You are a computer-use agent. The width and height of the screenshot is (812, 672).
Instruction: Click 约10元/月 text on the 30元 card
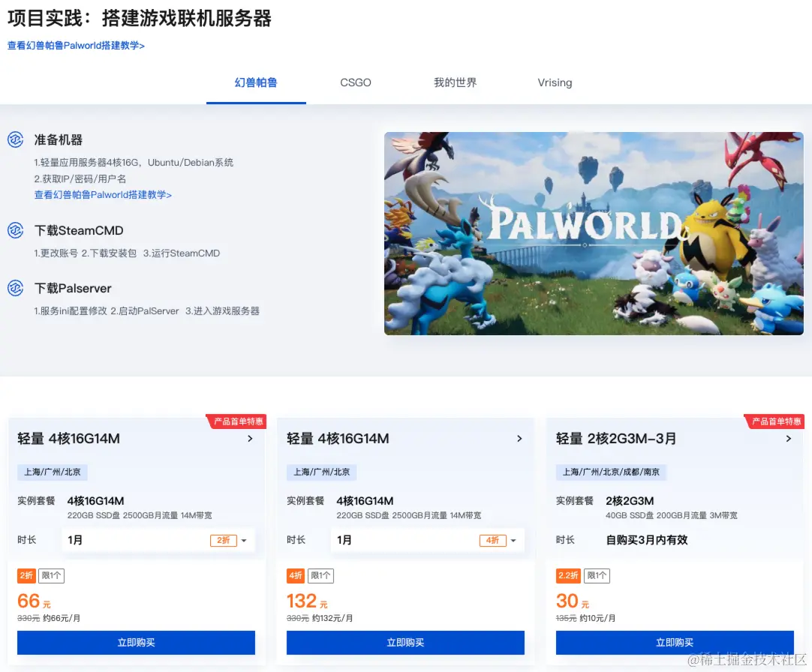click(597, 618)
